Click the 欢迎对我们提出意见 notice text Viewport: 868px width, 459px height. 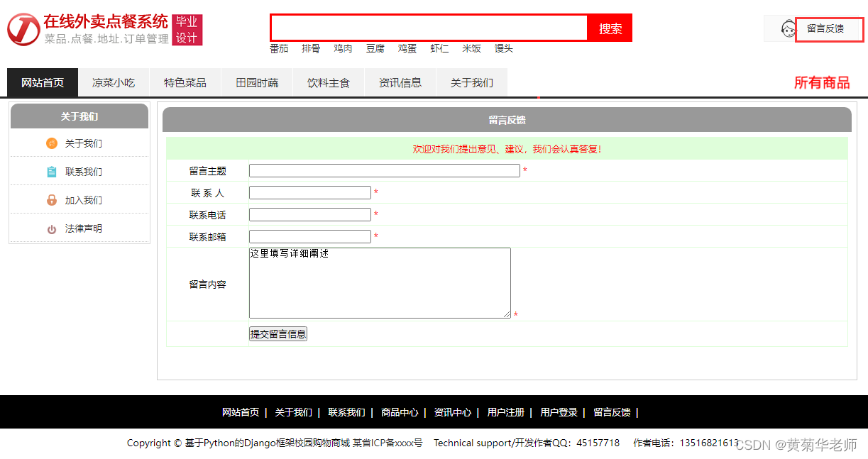[507, 149]
